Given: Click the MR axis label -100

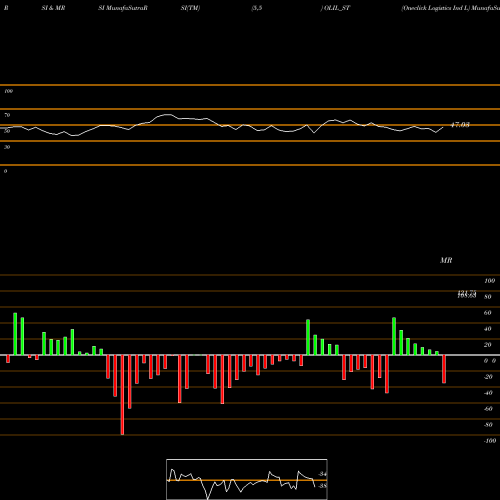Looking at the screenshot, I should (489, 441).
